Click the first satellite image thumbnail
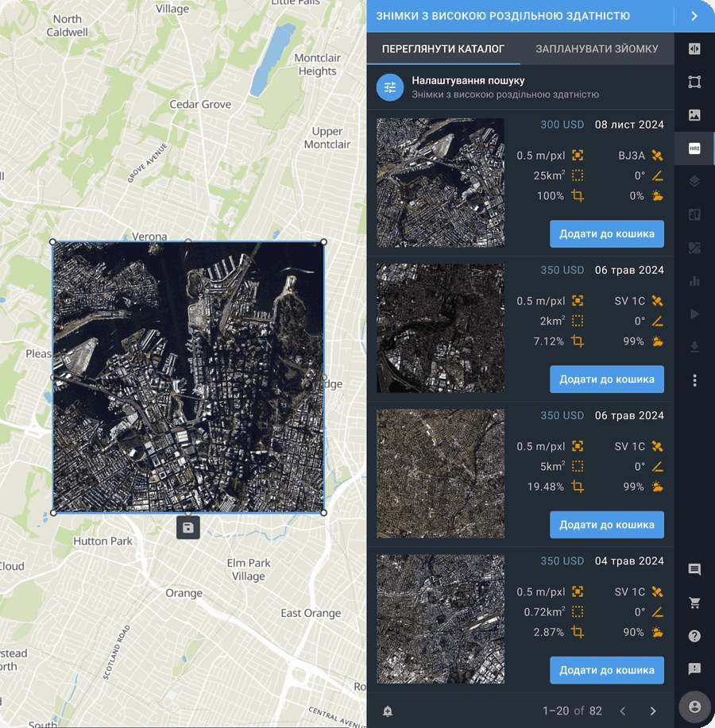The height and width of the screenshot is (728, 715). (439, 182)
